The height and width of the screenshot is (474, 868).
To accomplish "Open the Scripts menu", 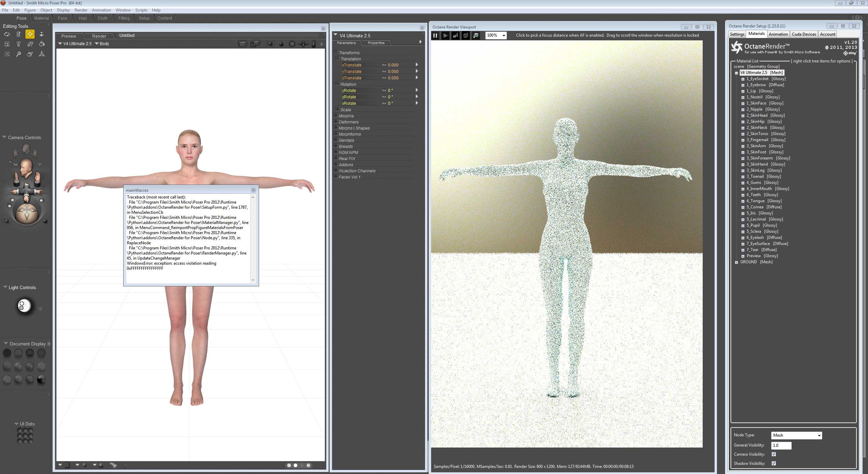I will point(141,10).
